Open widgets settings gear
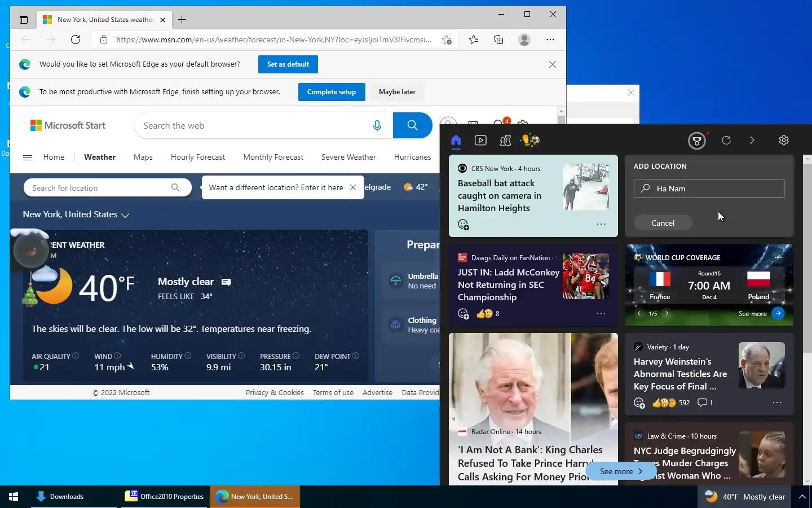This screenshot has height=508, width=812. [784, 141]
